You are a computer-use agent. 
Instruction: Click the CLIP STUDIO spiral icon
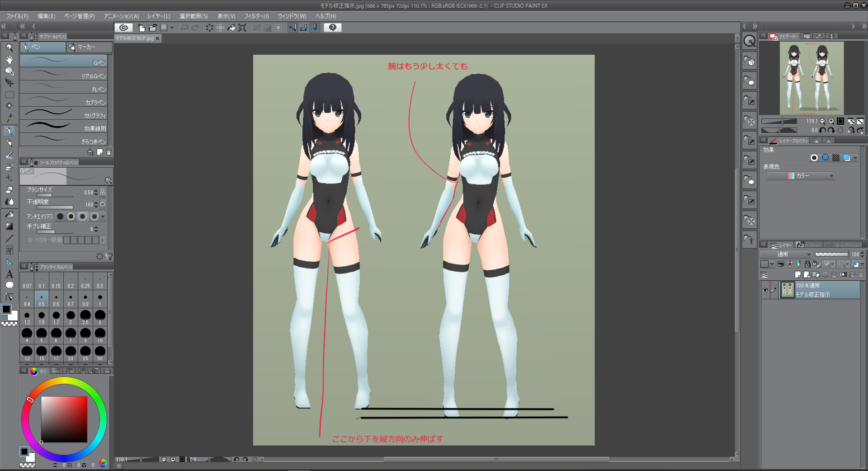[x=123, y=28]
